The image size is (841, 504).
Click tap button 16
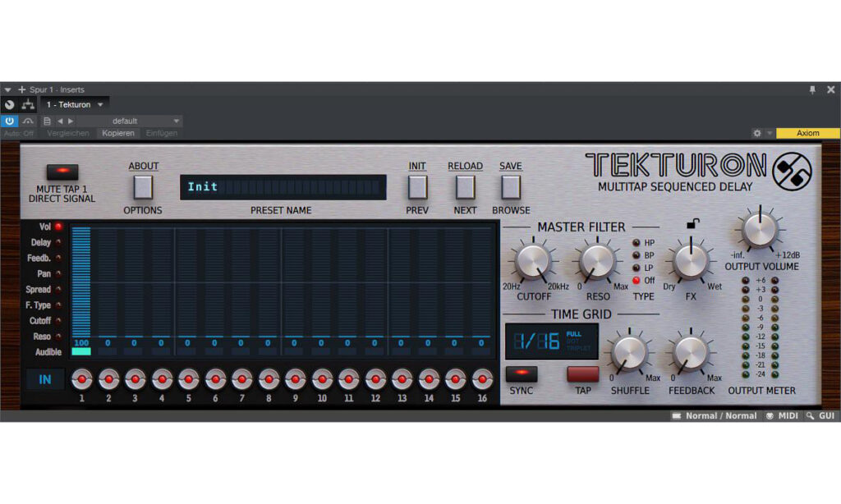point(482,379)
